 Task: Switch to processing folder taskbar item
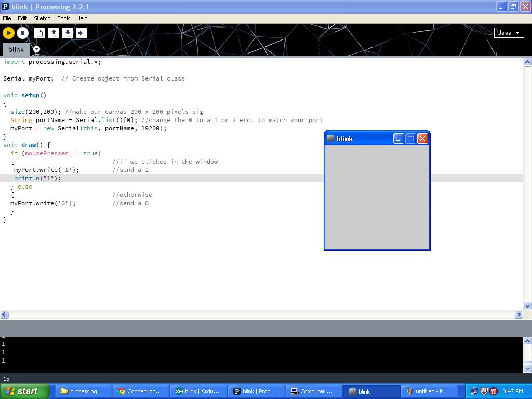tap(83, 391)
